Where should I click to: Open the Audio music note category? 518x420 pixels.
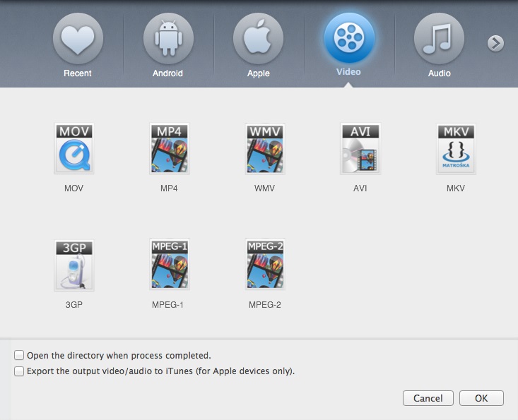point(439,39)
